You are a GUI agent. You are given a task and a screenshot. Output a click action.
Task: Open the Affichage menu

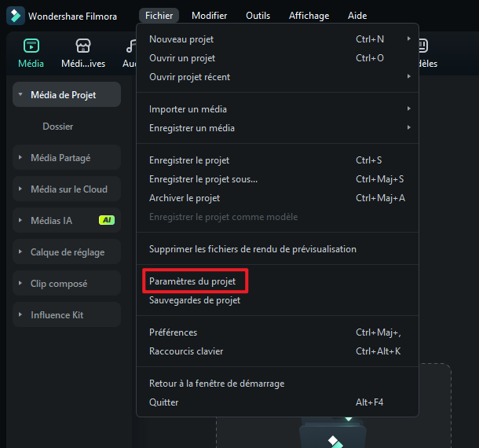point(309,16)
